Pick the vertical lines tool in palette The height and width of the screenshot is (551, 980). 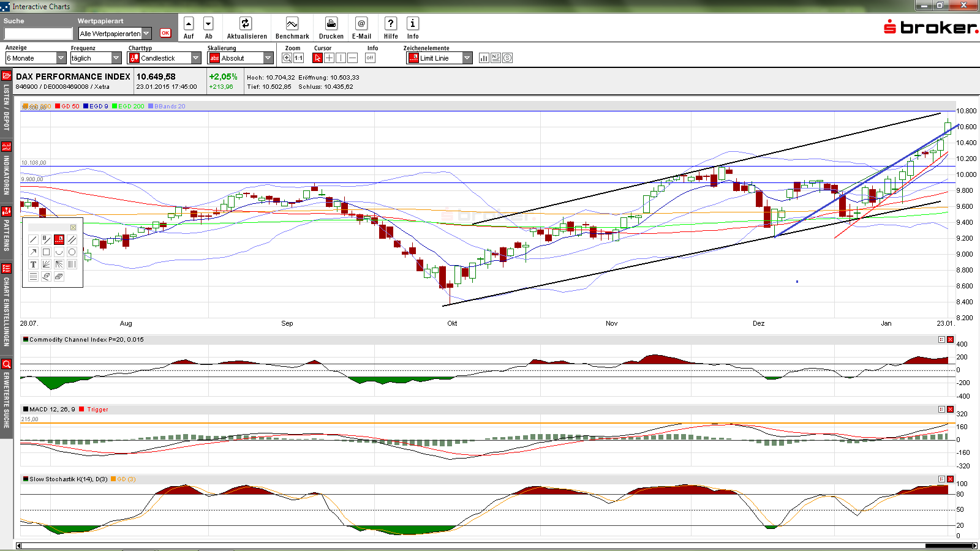click(x=72, y=264)
